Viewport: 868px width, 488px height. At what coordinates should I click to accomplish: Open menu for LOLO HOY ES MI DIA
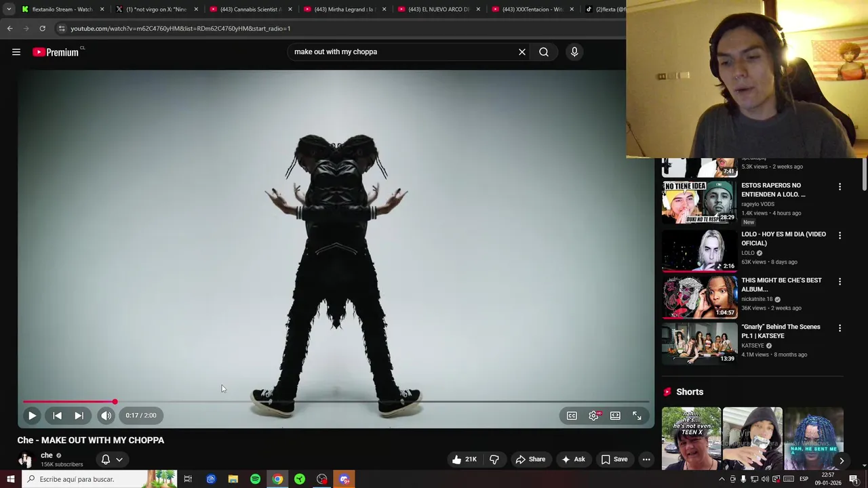pos(840,235)
